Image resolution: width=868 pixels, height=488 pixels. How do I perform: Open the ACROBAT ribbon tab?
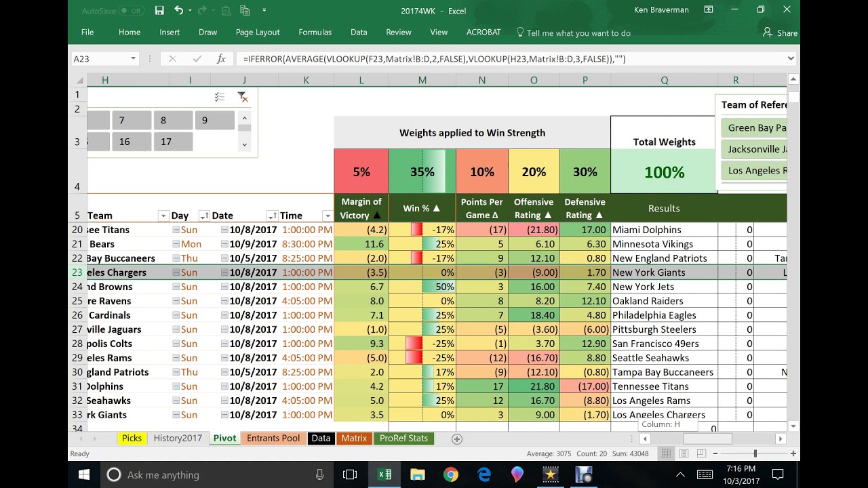click(484, 33)
